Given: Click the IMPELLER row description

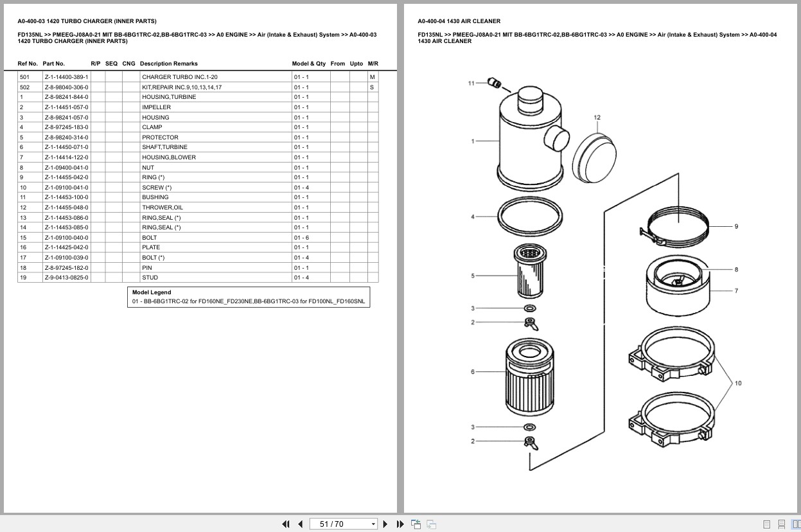Looking at the screenshot, I should (x=156, y=107).
